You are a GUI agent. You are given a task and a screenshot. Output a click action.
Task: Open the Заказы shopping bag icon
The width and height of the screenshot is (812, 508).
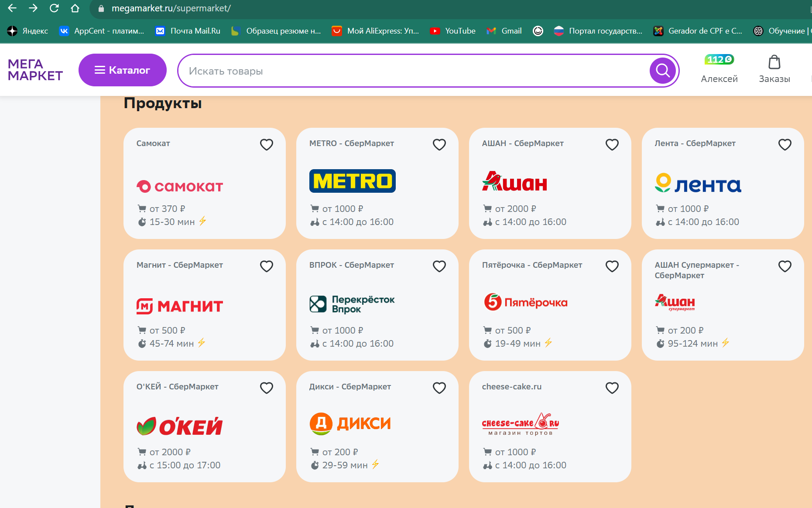(x=774, y=62)
